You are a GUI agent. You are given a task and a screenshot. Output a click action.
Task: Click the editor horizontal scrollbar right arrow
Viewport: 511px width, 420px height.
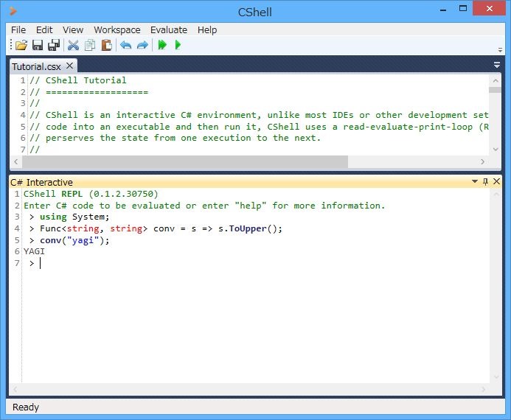click(484, 162)
